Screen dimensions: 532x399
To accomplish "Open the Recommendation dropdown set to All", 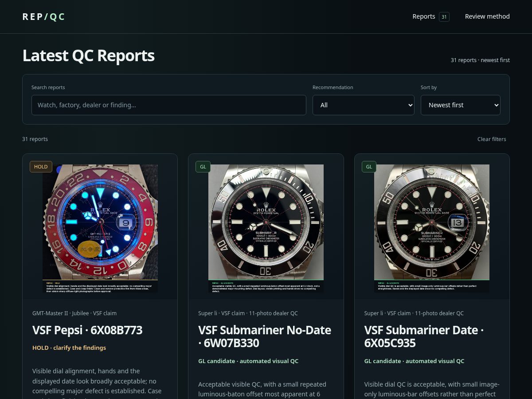I will click(363, 105).
